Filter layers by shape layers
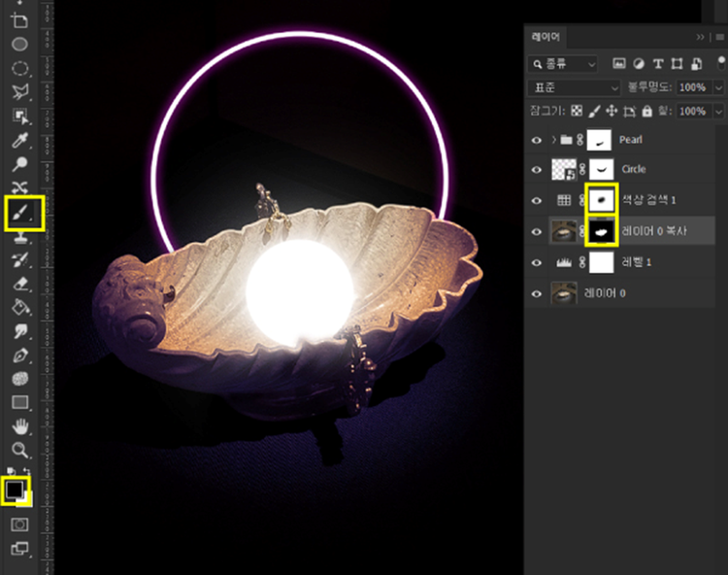The height and width of the screenshot is (575, 728). point(677,64)
